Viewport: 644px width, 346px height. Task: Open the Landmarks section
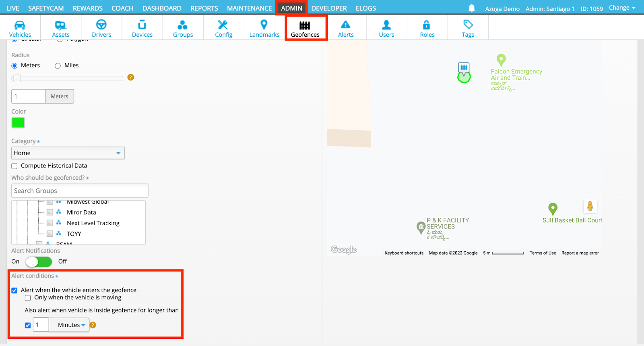264,28
